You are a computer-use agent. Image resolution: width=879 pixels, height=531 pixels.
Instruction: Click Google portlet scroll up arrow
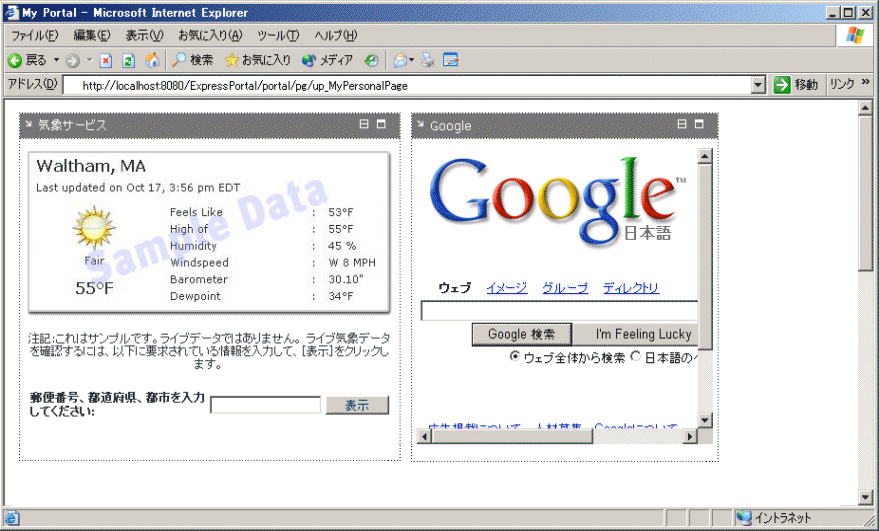[705, 156]
